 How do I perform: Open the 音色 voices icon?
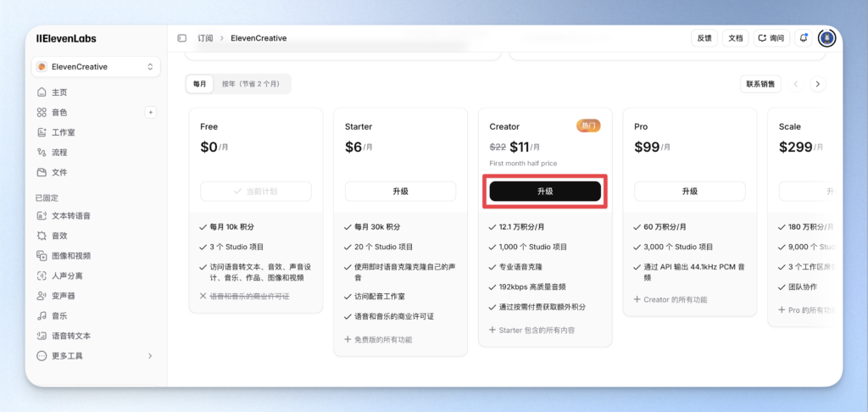pyautogui.click(x=42, y=113)
